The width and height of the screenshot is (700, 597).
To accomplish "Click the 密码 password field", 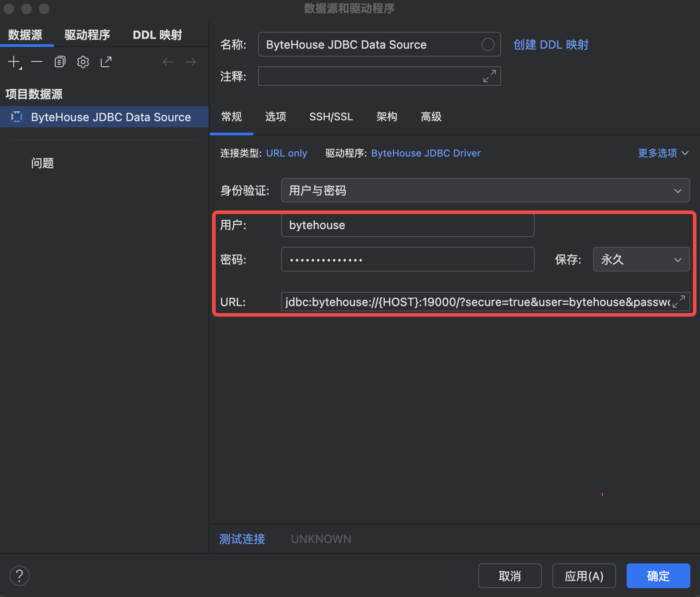I will pyautogui.click(x=407, y=259).
